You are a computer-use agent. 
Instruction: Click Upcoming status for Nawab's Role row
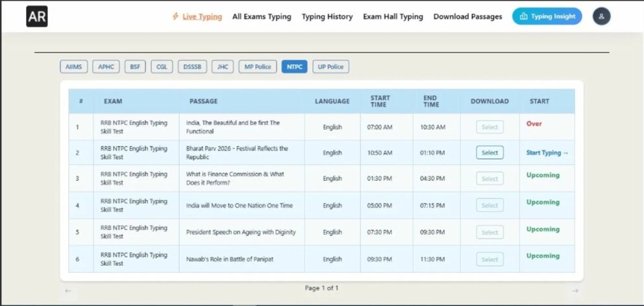(x=543, y=256)
